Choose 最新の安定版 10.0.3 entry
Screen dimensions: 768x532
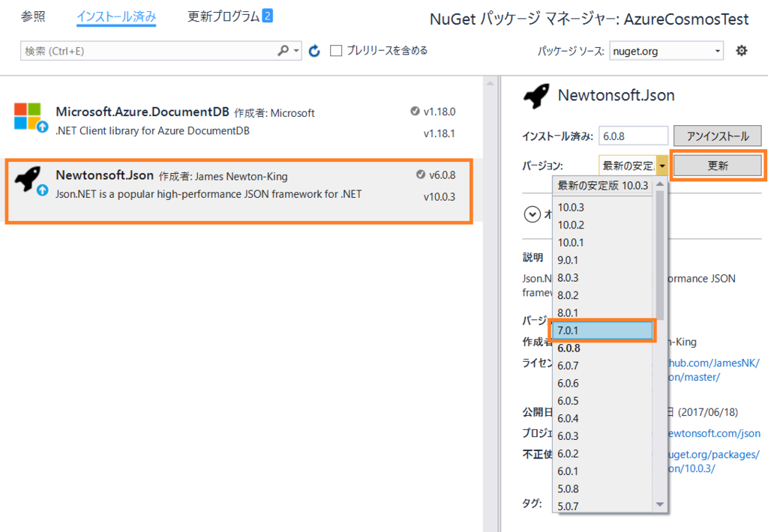(x=602, y=186)
